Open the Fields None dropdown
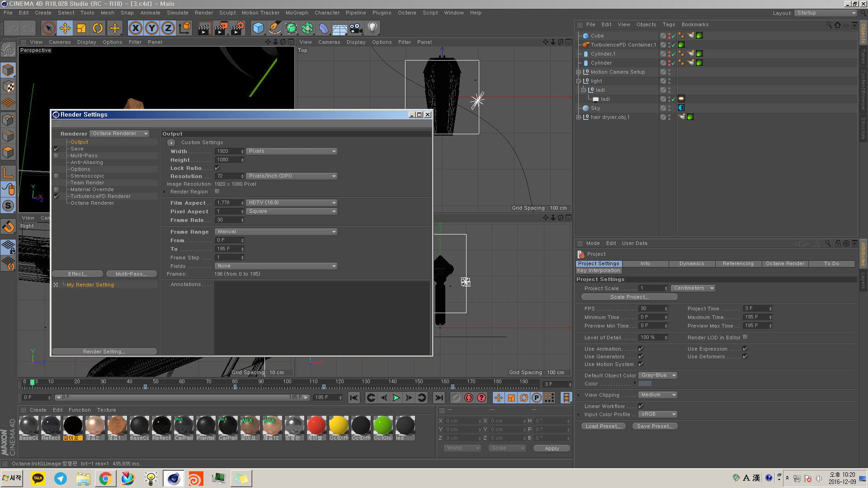 (276, 266)
